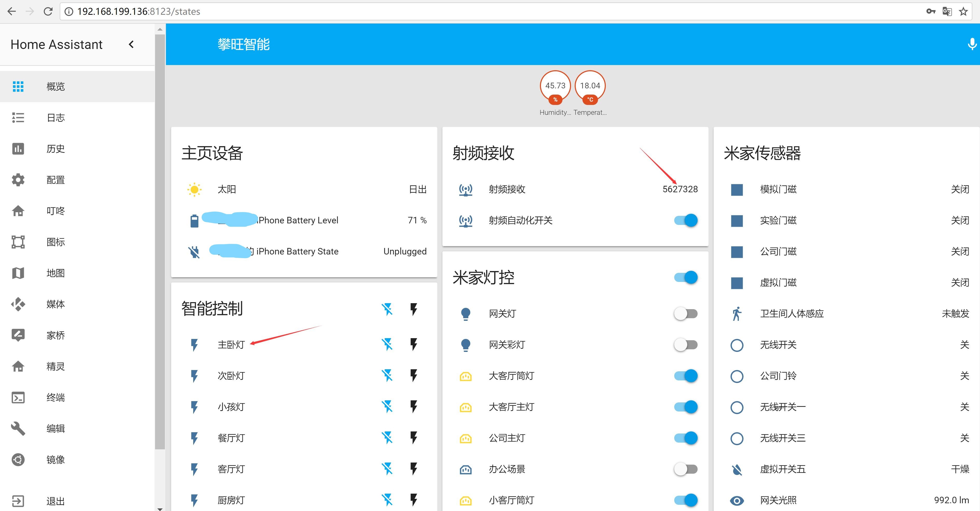The image size is (980, 511).
Task: Turn on 小孩灯 with flash icon
Action: 414,407
